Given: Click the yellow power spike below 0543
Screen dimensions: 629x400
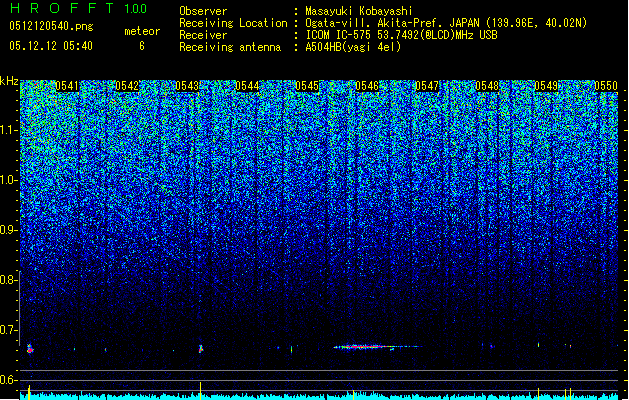Looking at the screenshot, I should coord(200,390).
